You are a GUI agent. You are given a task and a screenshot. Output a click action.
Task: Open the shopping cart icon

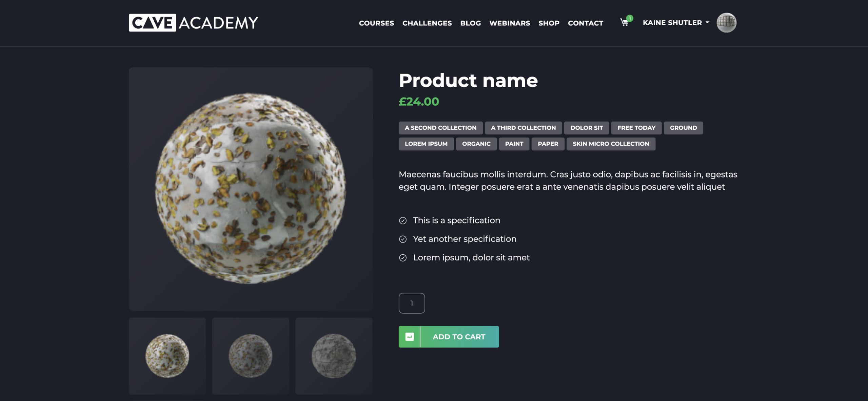(x=624, y=23)
